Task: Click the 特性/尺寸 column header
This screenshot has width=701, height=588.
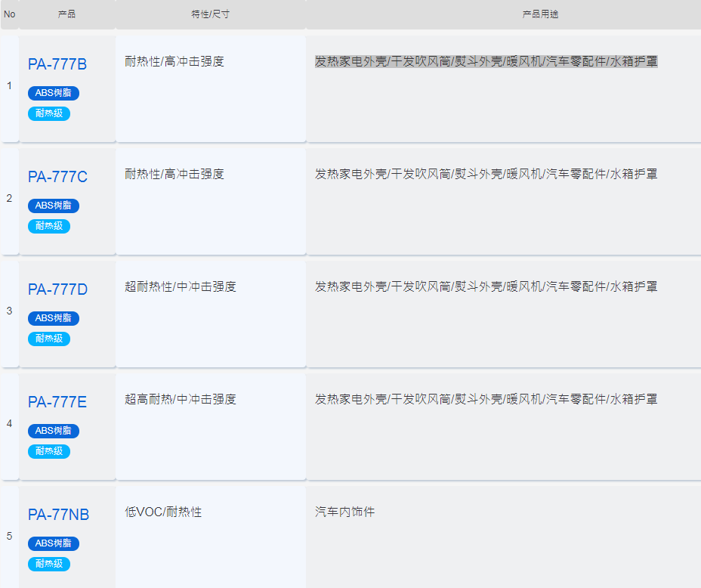Action: pyautogui.click(x=210, y=14)
